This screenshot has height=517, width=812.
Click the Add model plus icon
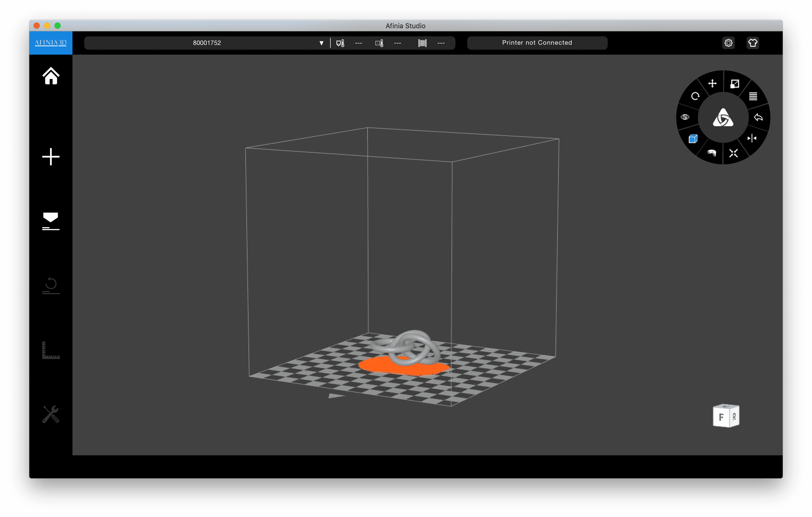coord(51,157)
